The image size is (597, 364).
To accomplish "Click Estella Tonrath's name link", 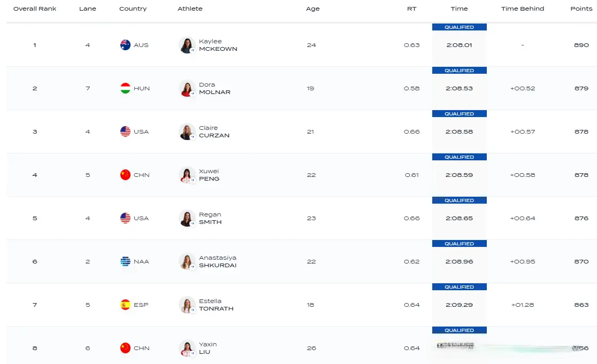I will point(216,305).
